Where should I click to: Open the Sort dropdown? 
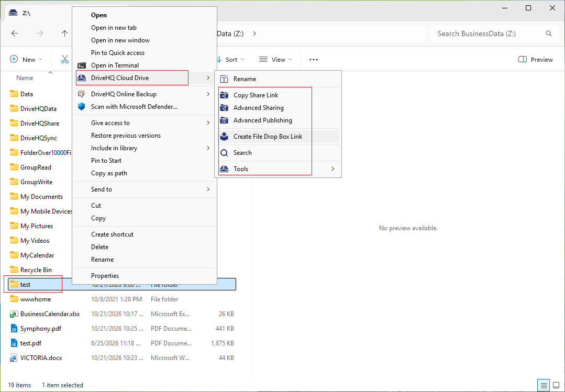pos(230,60)
